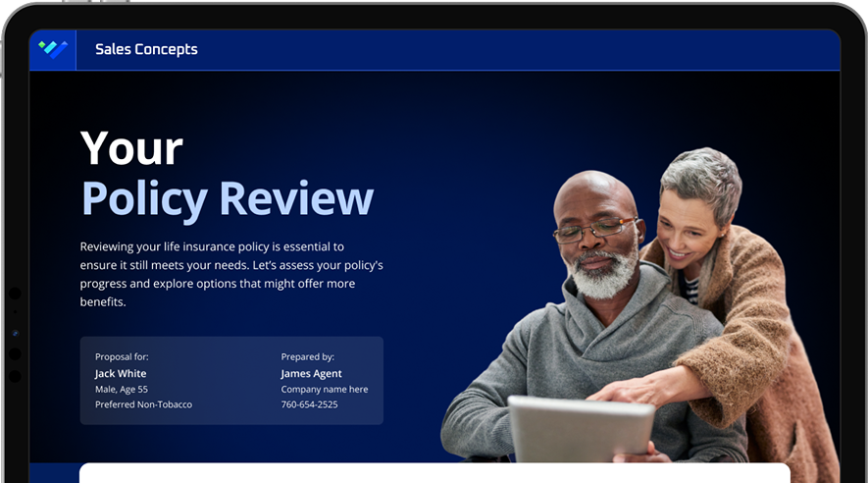Tap the front camera lens on tablet bezel
The image size is (868, 483).
click(x=15, y=333)
